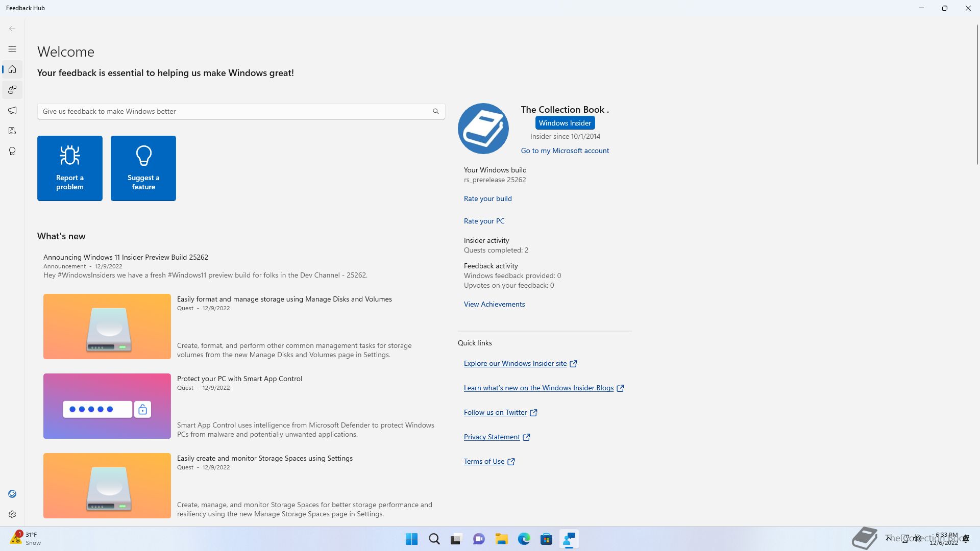Click the search magnifier in feedback box
The width and height of the screenshot is (980, 551).
tap(435, 111)
